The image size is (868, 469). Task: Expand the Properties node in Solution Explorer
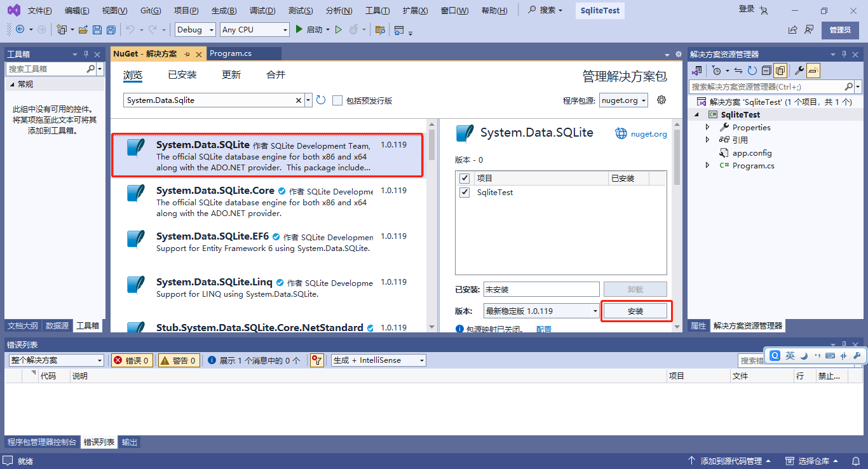click(708, 127)
